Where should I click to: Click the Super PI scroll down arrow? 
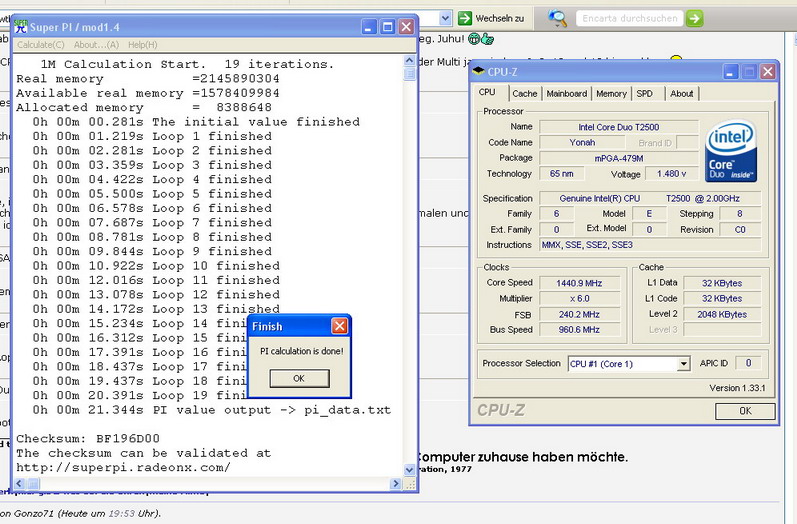click(409, 470)
